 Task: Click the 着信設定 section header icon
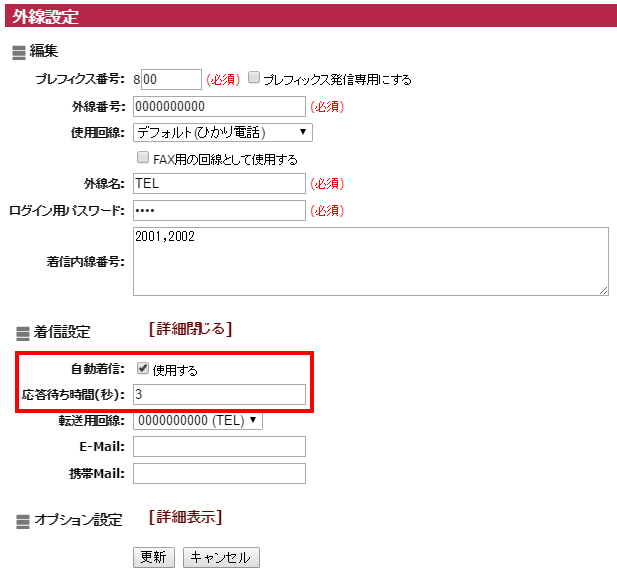point(21,333)
